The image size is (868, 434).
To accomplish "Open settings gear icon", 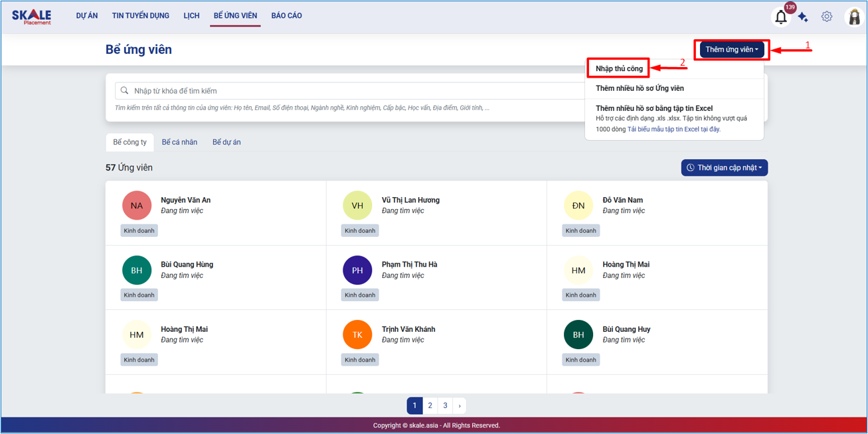I will tap(826, 17).
